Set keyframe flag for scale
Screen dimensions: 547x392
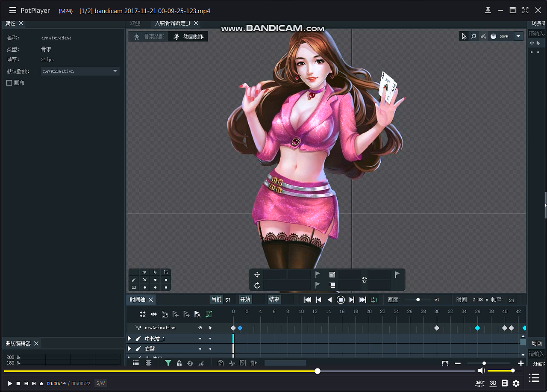coord(397,274)
